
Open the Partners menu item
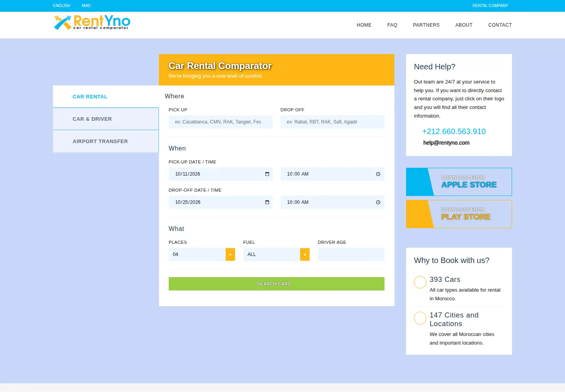pos(426,25)
